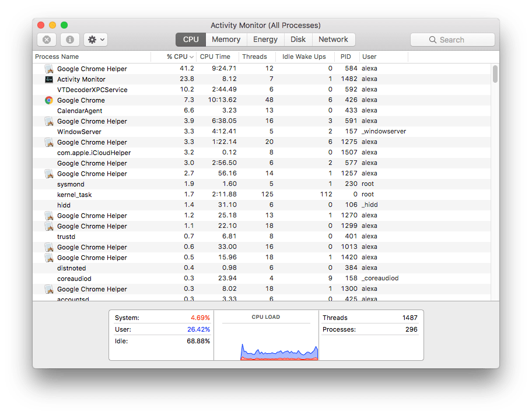Open the gear action menu
532x415 pixels.
[96, 40]
